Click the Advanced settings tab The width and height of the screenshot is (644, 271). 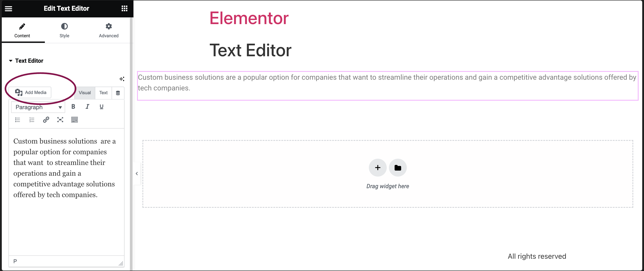click(108, 30)
